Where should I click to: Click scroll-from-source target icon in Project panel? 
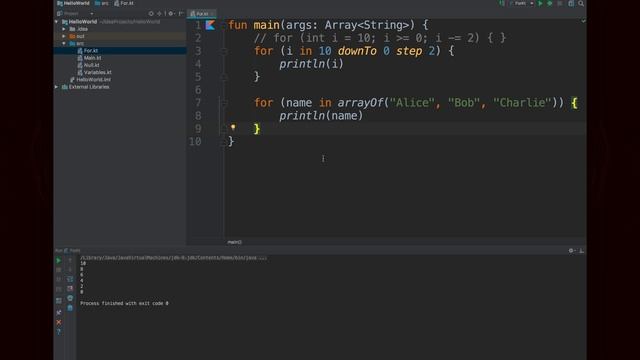[151, 13]
